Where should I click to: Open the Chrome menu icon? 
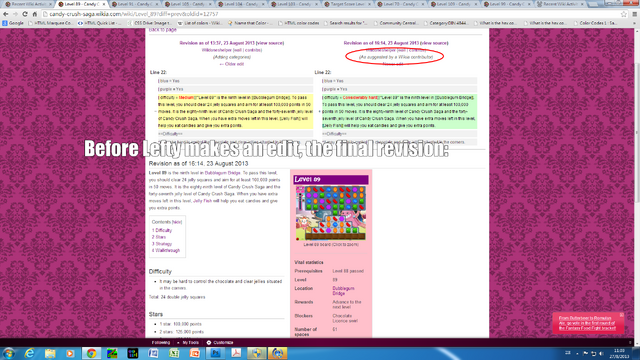[635, 14]
